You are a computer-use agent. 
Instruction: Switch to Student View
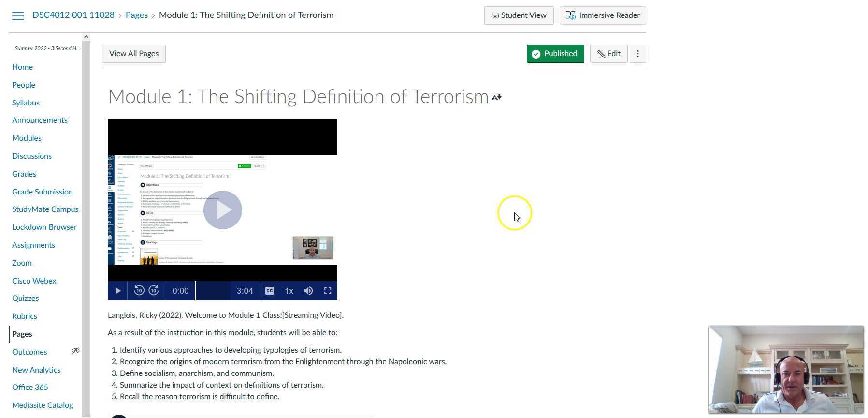(x=519, y=15)
